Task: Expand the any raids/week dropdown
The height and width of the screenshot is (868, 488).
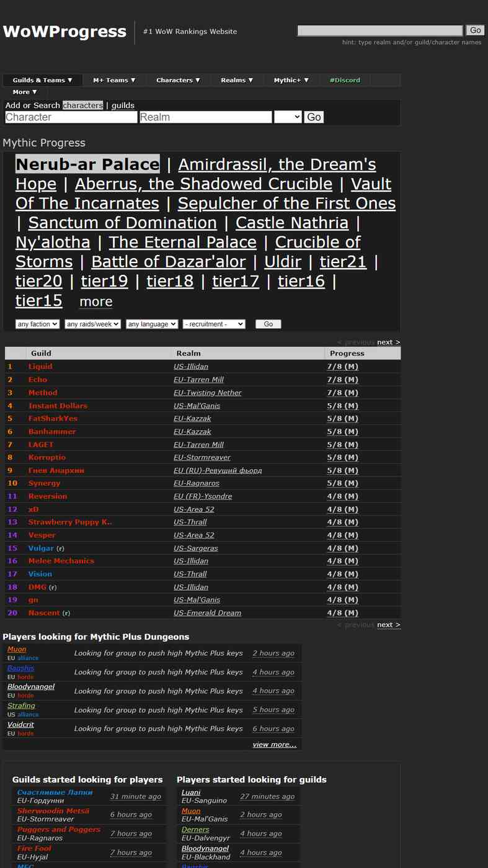Action: tap(92, 324)
